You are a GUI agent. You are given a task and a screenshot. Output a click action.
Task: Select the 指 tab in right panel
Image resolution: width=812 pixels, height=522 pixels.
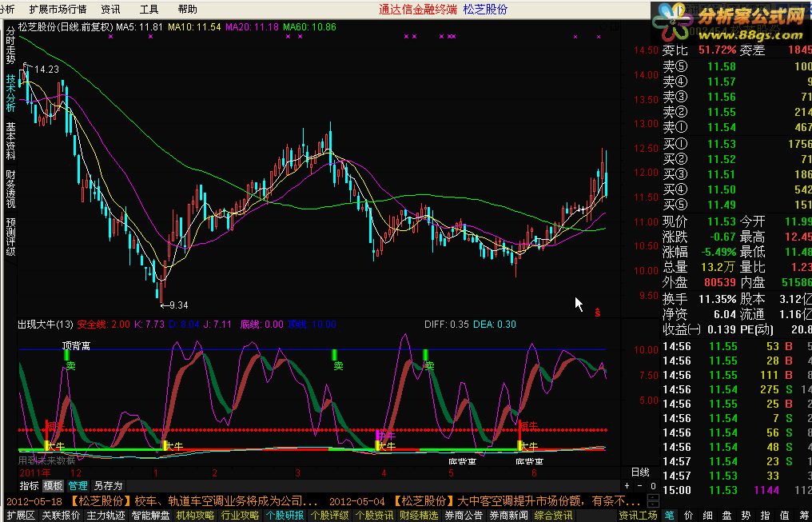pyautogui.click(x=766, y=516)
